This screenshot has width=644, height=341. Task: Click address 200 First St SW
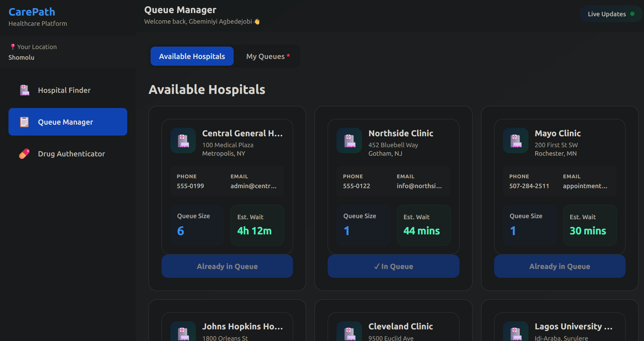point(556,145)
